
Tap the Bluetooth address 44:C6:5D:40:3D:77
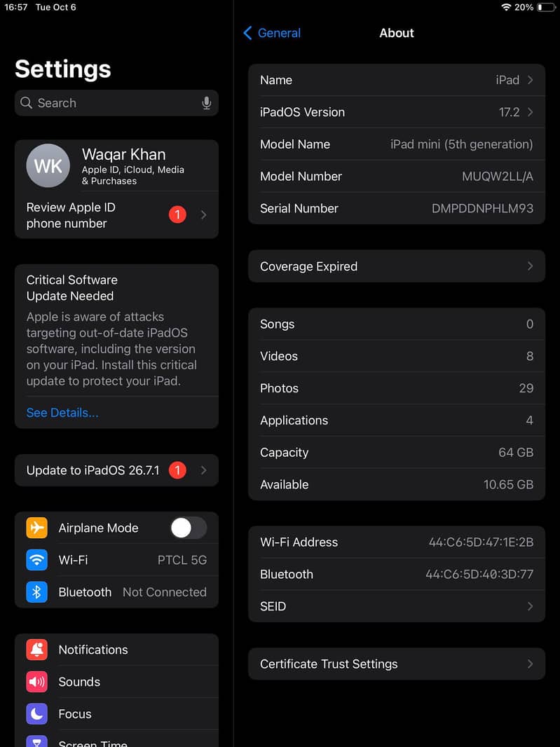pos(479,574)
